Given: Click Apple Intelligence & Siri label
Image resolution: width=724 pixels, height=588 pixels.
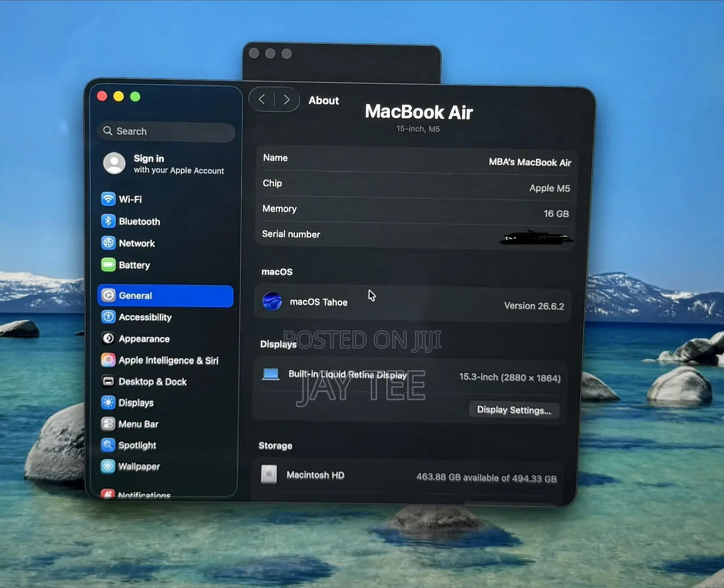Looking at the screenshot, I should coord(168,360).
